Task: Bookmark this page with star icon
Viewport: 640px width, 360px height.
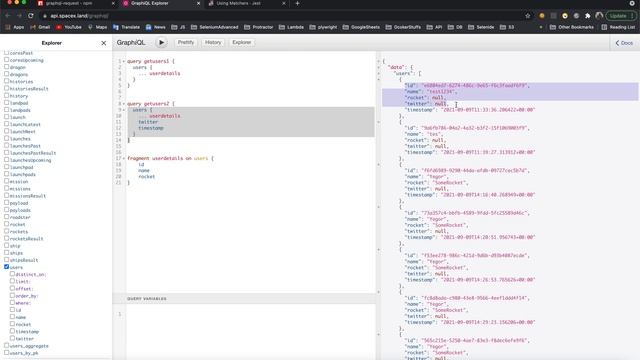Action: 527,16
